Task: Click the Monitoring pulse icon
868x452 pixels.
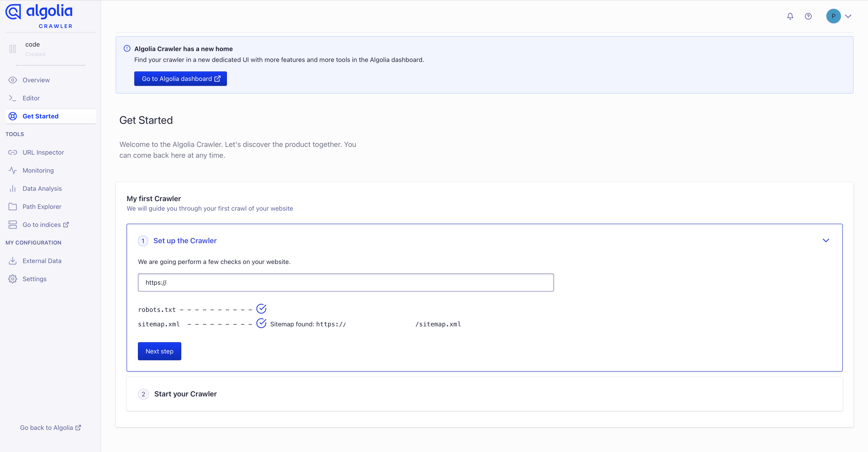Action: tap(12, 170)
